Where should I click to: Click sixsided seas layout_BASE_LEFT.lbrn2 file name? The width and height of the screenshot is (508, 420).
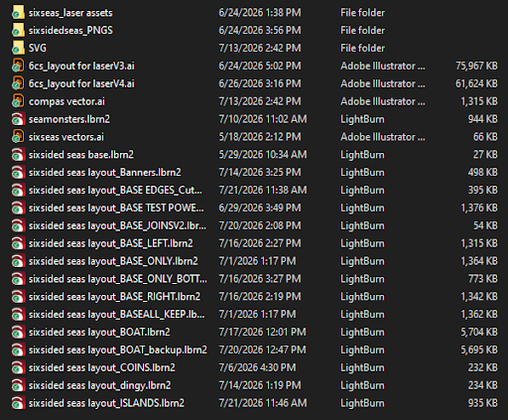[x=110, y=243]
